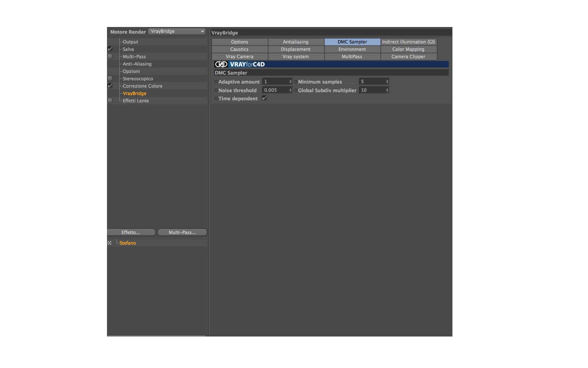
Task: Open the Caustics tab
Action: pyautogui.click(x=240, y=49)
